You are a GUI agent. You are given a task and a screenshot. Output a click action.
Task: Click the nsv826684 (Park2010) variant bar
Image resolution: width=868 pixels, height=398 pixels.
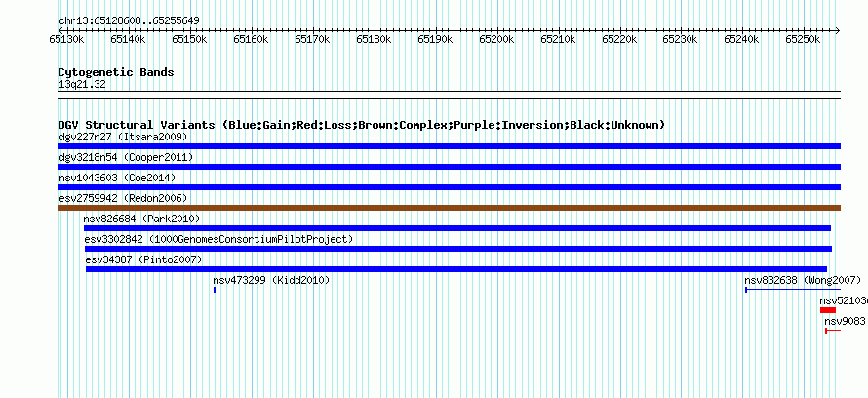click(457, 228)
